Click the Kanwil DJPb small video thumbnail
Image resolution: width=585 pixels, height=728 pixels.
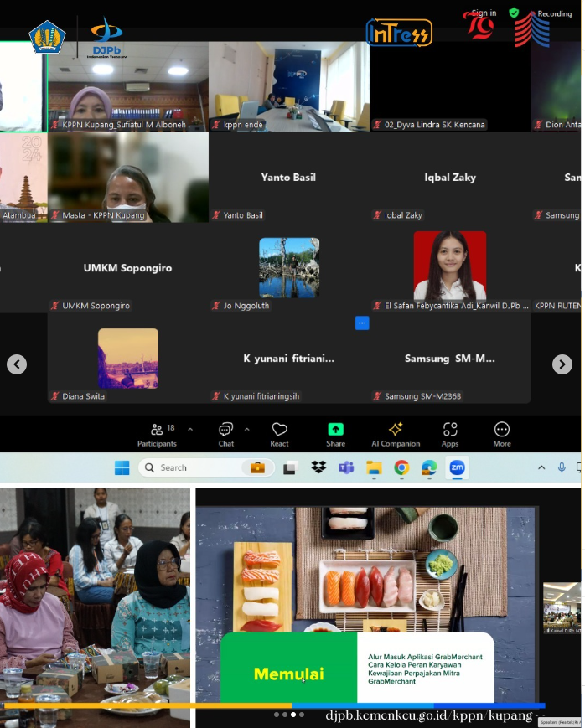pos(562,608)
